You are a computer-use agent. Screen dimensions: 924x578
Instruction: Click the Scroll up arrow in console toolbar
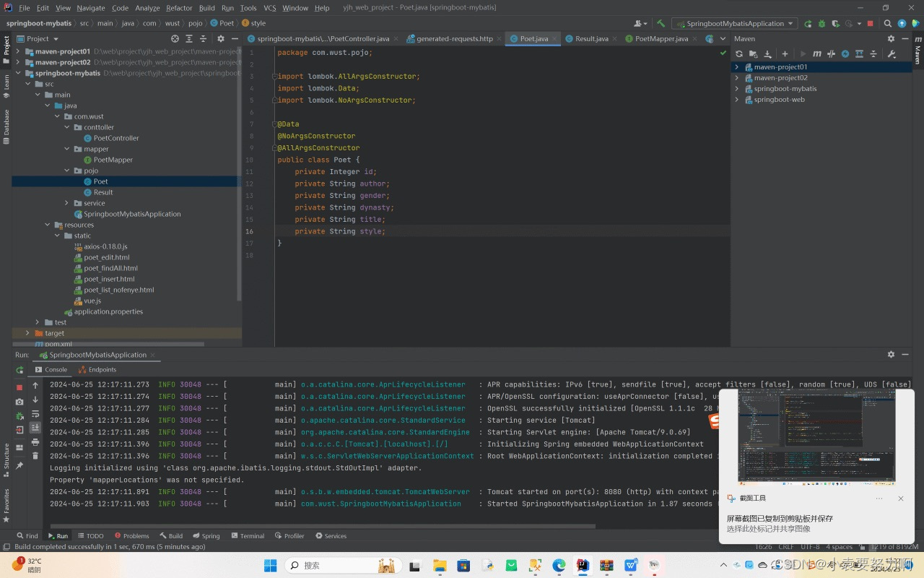tap(35, 385)
